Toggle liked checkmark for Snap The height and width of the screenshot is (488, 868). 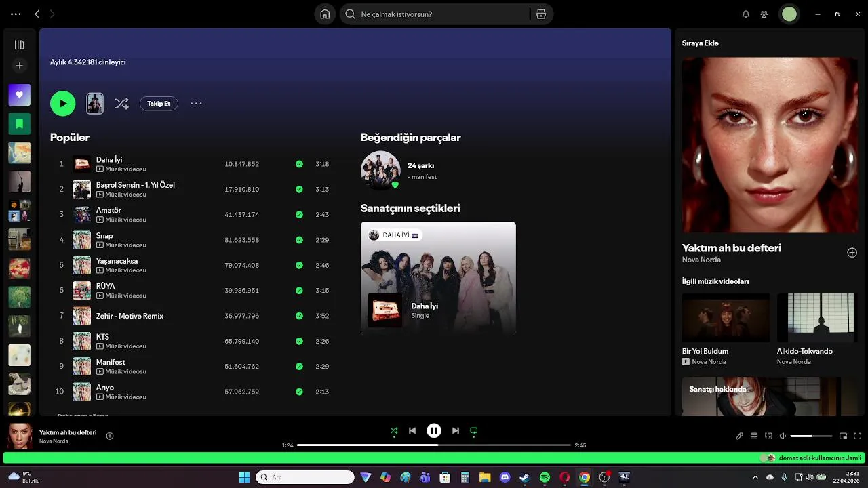point(299,240)
